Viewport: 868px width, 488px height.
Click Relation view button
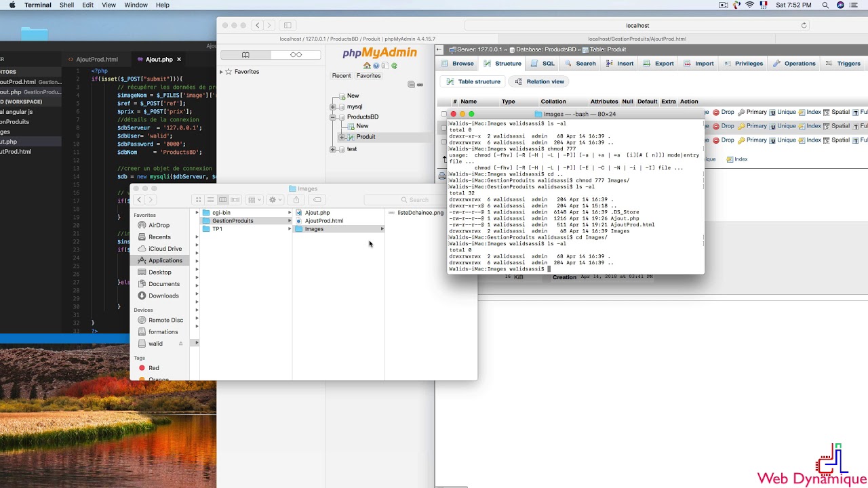pos(540,81)
